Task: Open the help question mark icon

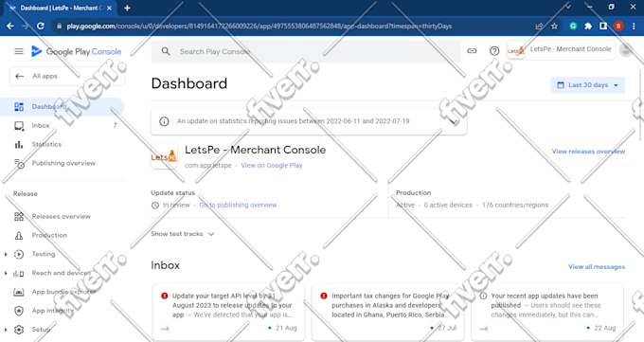Action: click(x=494, y=51)
